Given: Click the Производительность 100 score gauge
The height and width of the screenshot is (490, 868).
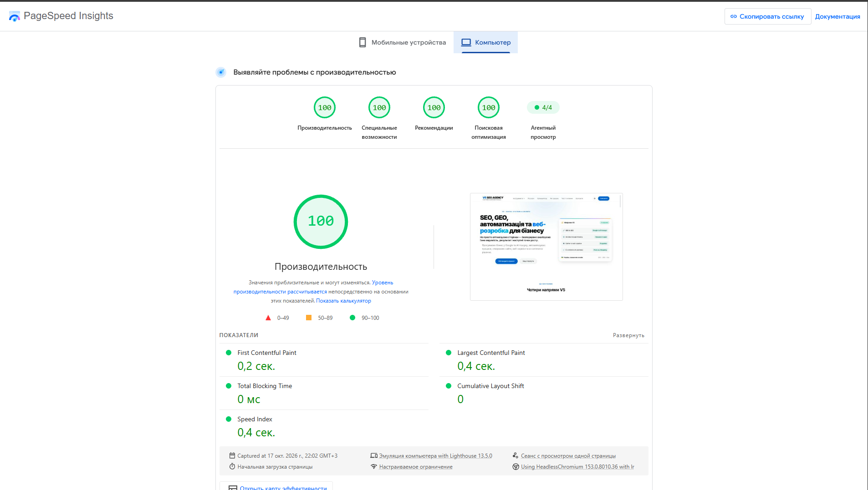Looking at the screenshot, I should point(325,108).
